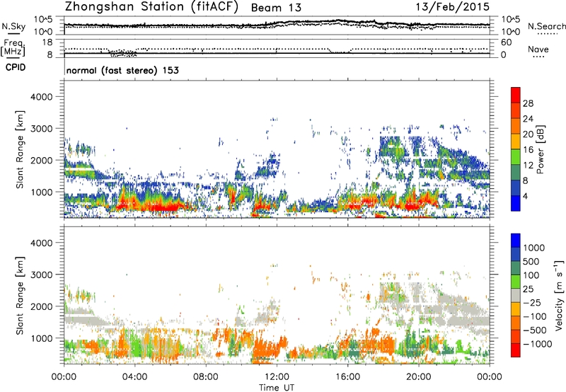Click the 'Zhongshan Station (fitACF)' plot title
The width and height of the screenshot is (566, 392).
tap(151, 7)
